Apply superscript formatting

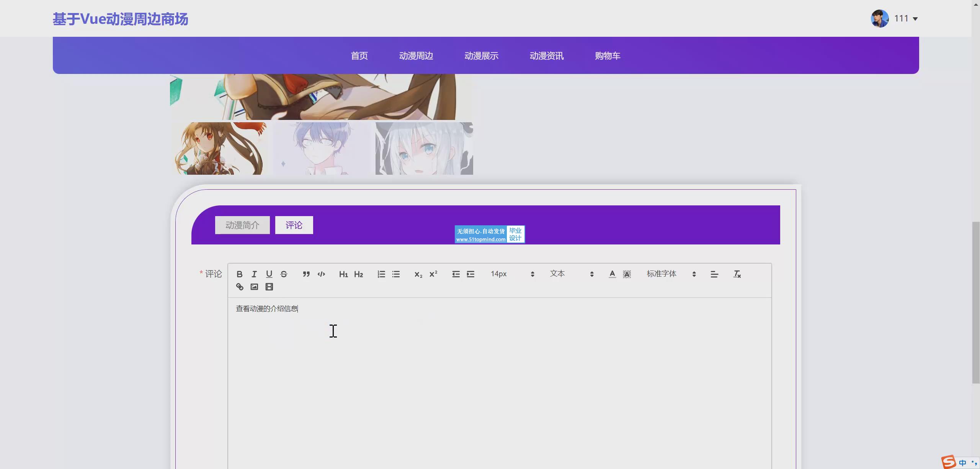click(433, 274)
